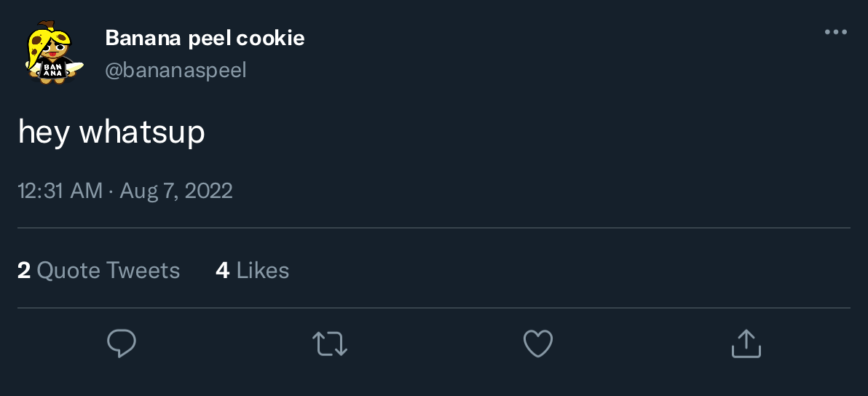Click the number 2 beside Quote Tweets
The width and height of the screenshot is (868, 396).
coord(23,271)
